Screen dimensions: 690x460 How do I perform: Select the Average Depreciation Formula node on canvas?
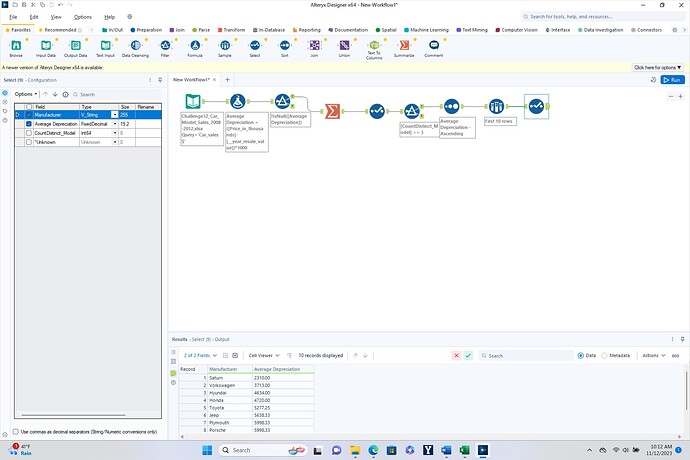(238, 102)
